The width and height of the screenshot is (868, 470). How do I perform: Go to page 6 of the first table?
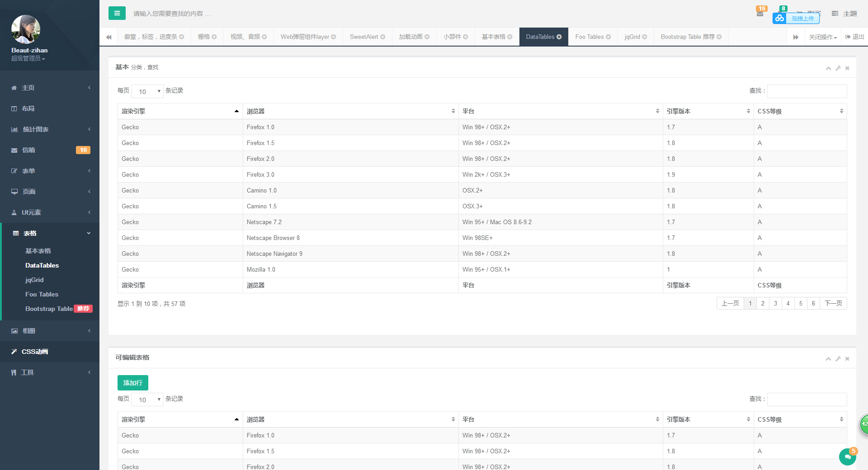coord(813,303)
